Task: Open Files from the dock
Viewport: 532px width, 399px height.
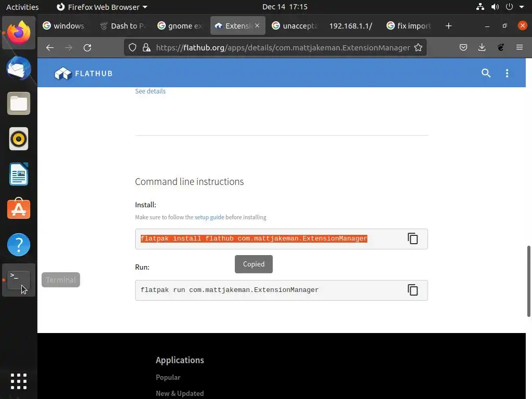Action: coord(19,103)
